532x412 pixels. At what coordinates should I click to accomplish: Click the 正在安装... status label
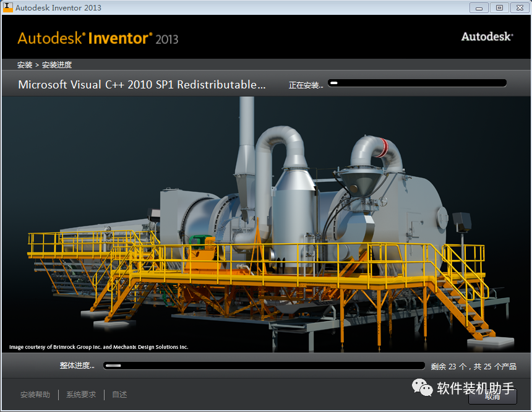(x=306, y=85)
